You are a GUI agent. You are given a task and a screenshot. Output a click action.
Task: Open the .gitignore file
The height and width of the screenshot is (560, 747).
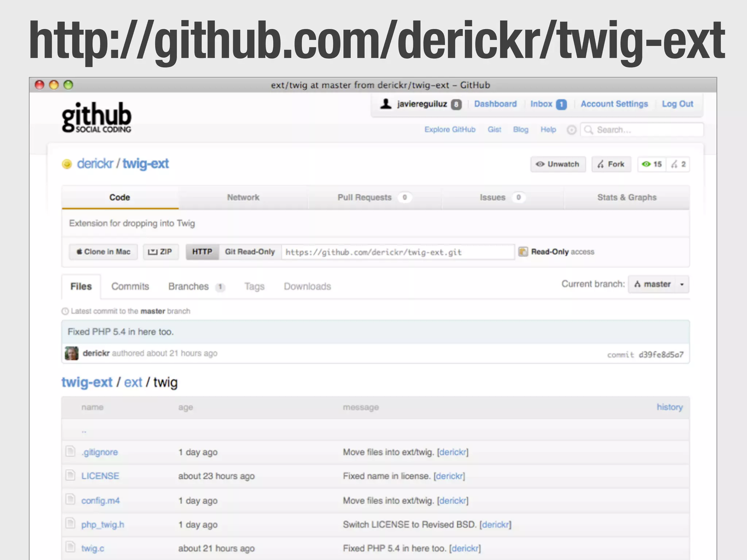point(100,452)
